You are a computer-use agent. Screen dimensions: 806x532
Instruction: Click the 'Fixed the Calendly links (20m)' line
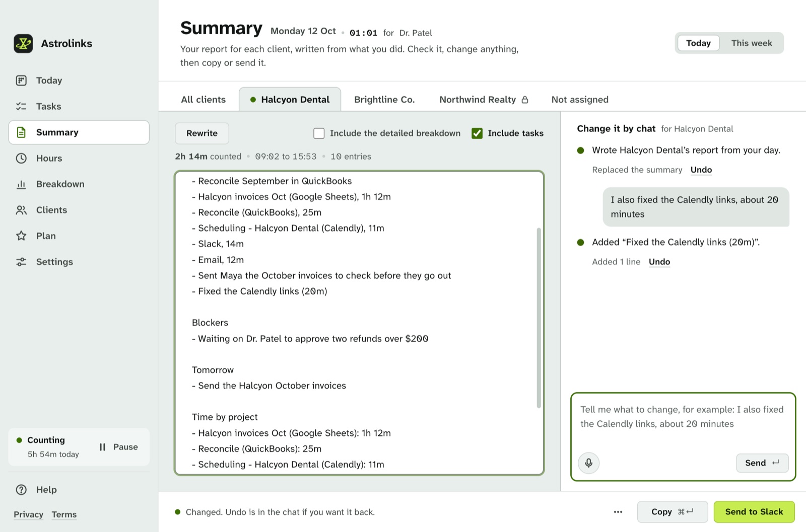click(259, 291)
